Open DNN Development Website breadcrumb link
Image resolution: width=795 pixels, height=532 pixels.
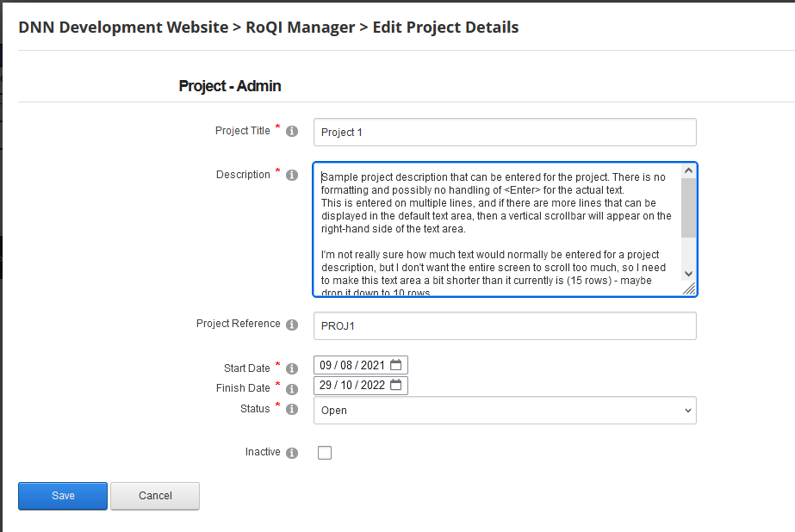pyautogui.click(x=122, y=27)
